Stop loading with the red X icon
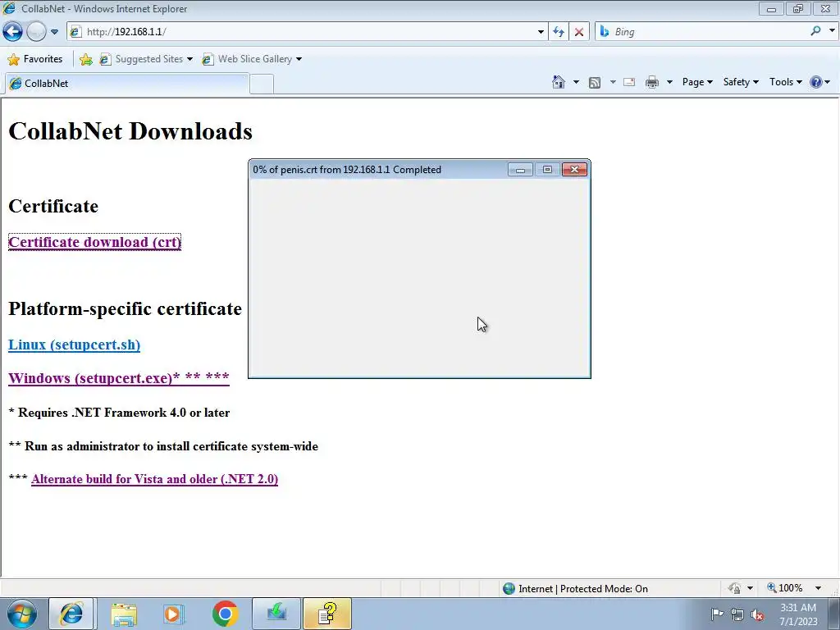This screenshot has width=840, height=630. click(x=579, y=32)
